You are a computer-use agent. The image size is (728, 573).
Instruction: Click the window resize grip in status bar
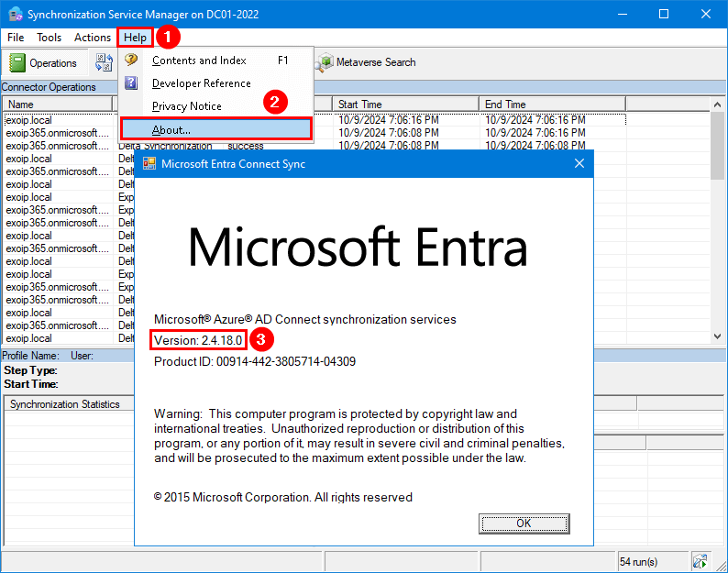(x=721, y=566)
